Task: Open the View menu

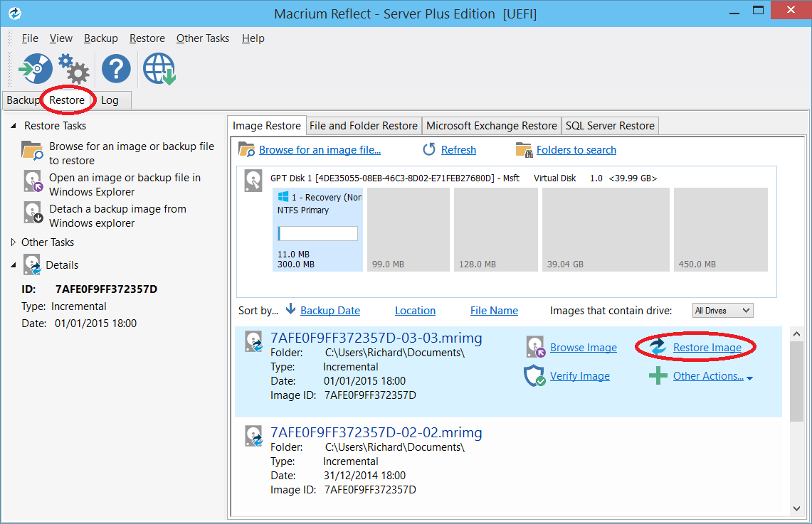Action: [x=61, y=38]
